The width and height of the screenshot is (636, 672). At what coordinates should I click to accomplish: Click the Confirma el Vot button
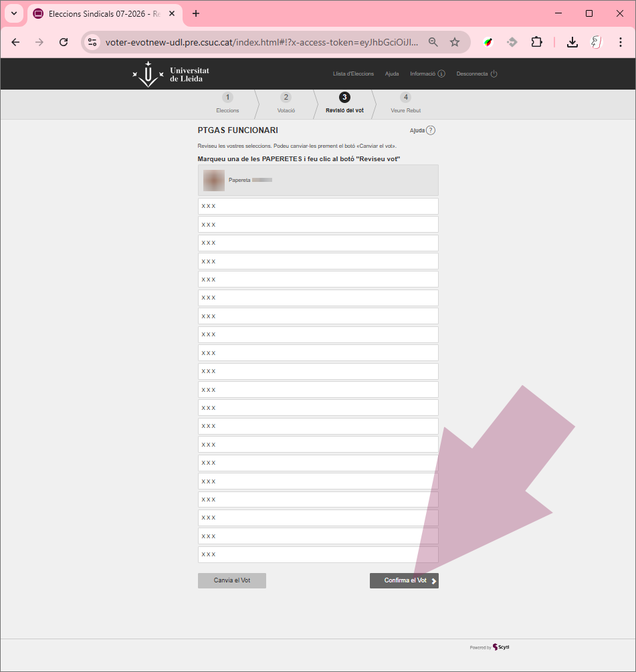click(404, 580)
